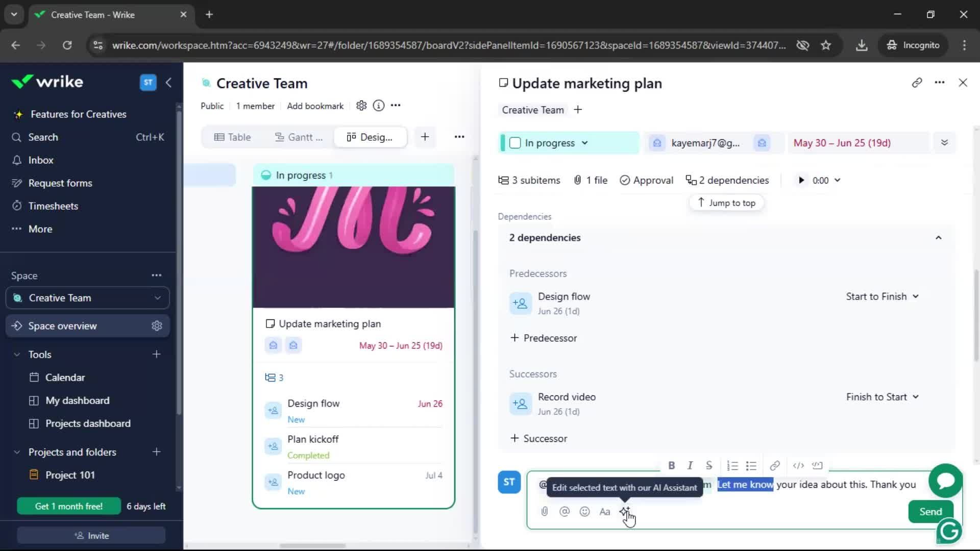Open the Approval section
Image resolution: width=980 pixels, height=551 pixels.
click(x=646, y=180)
